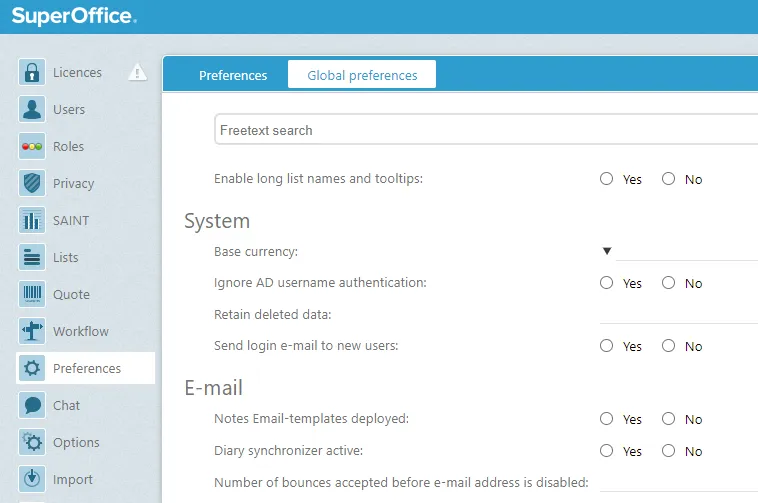The width and height of the screenshot is (758, 503).
Task: Select the Privacy shield icon
Action: (x=32, y=184)
